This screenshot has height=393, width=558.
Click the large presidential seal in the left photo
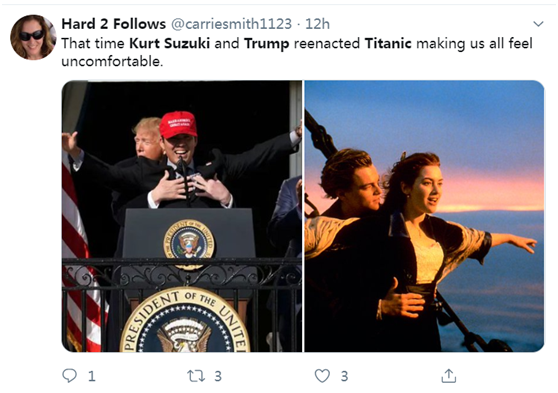pos(185,320)
